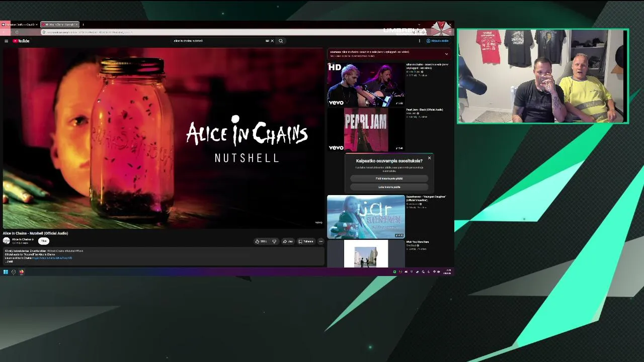
Task: Reload the page in the browser
Action: point(17,32)
